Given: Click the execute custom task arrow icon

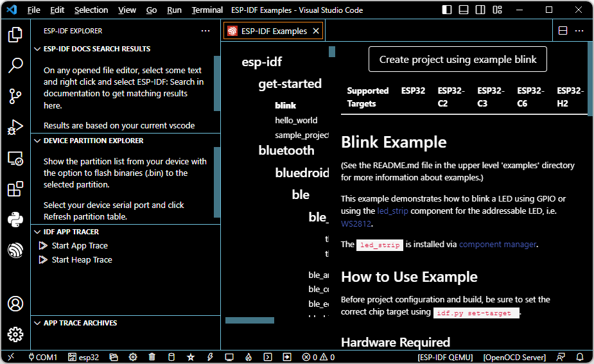Looking at the screenshot, I should point(287,357).
